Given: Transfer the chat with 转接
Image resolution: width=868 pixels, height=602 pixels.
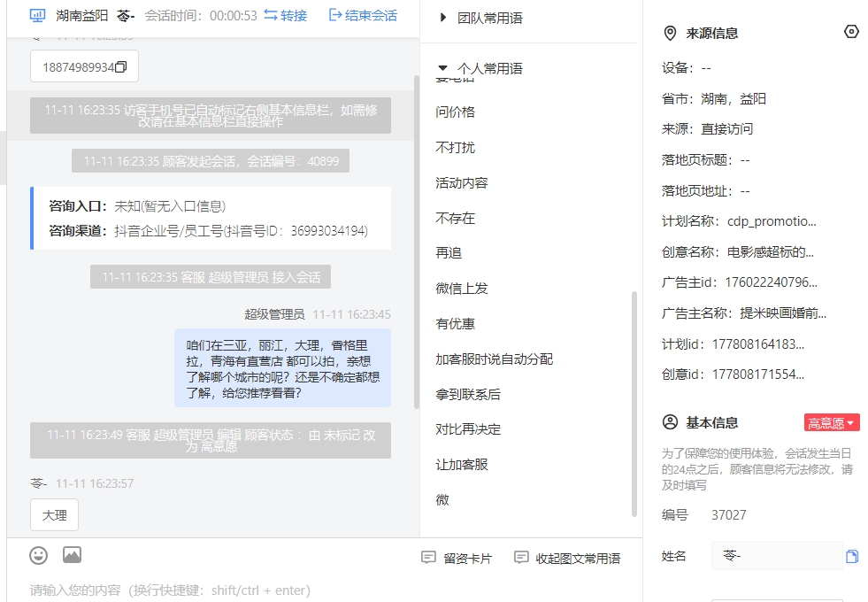Looking at the screenshot, I should tap(286, 16).
